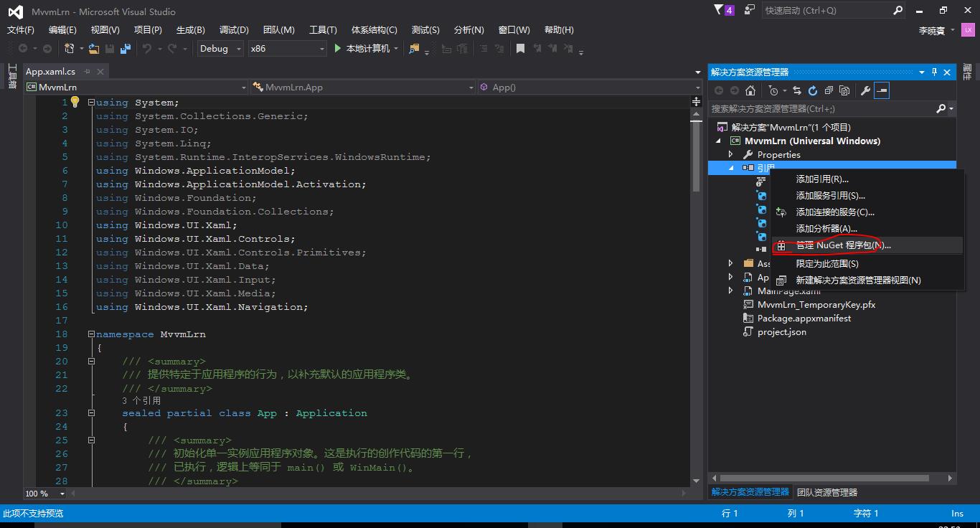This screenshot has width=980, height=528.
Task: Open the 文件(F) menu
Action: (x=21, y=29)
